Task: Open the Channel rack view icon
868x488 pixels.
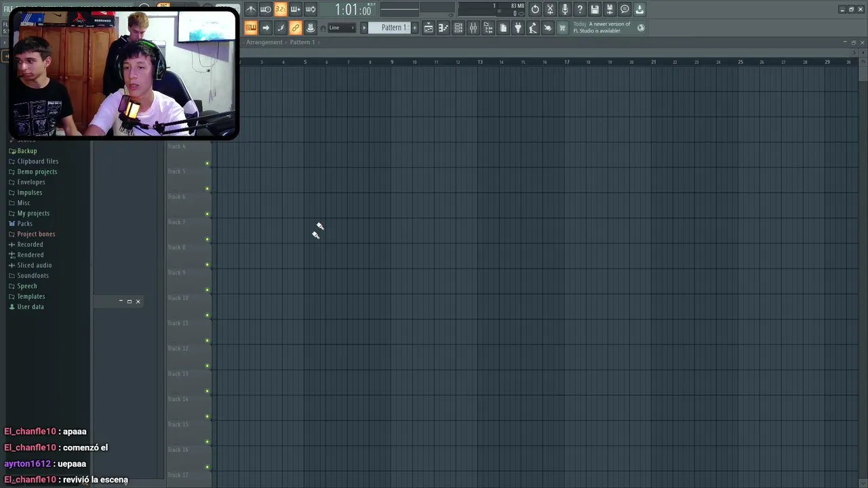Action: pos(458,28)
